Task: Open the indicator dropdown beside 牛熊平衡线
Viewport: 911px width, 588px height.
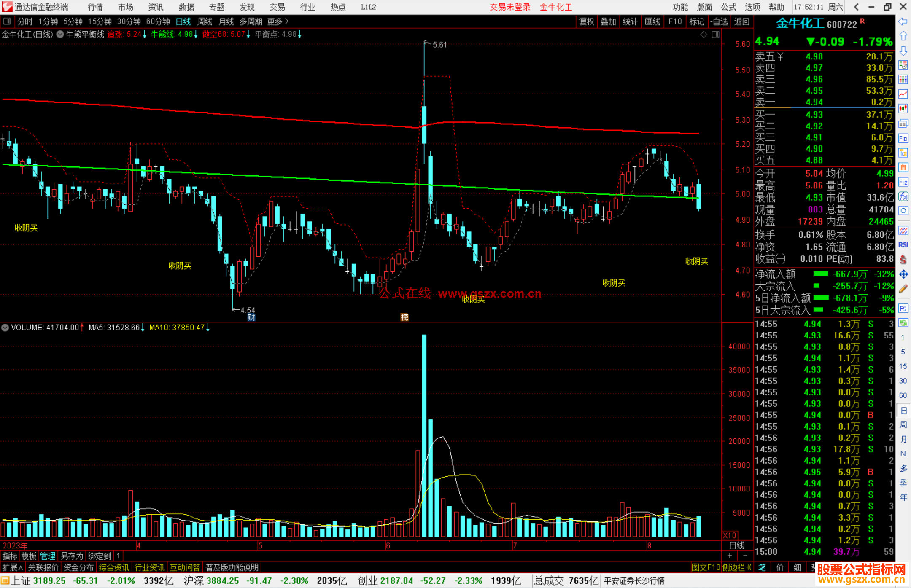Action: point(60,35)
